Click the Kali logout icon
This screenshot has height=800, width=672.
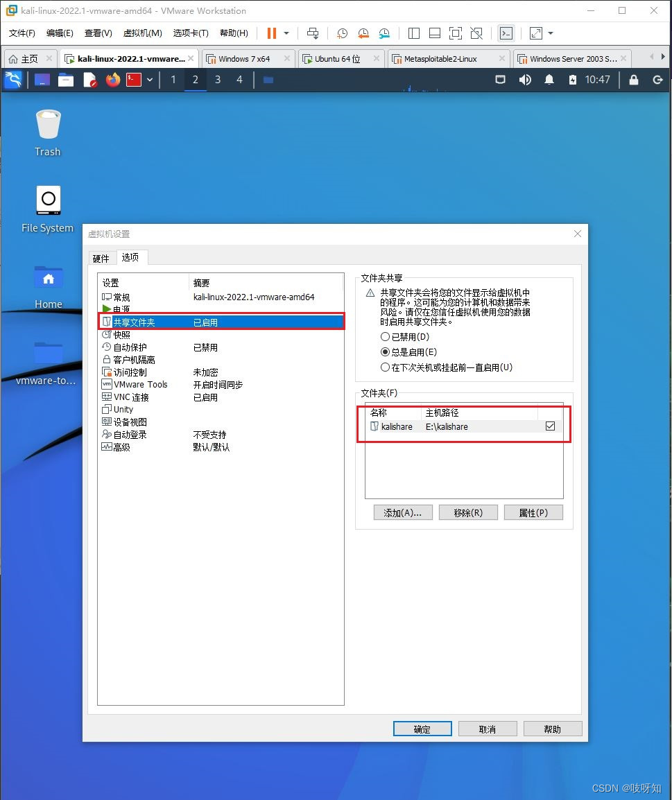[657, 80]
